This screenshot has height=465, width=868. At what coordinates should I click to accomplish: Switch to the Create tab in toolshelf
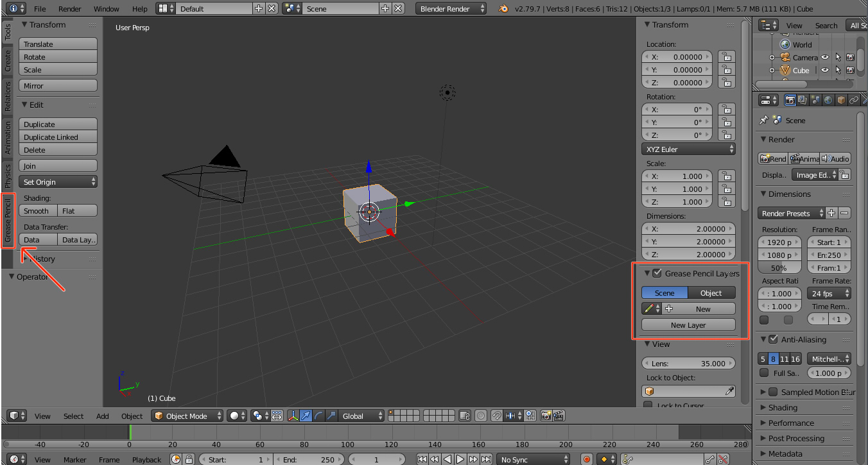[8, 61]
